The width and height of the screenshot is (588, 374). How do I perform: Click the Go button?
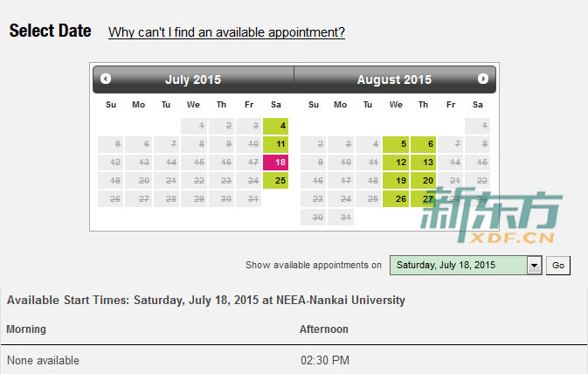point(558,266)
